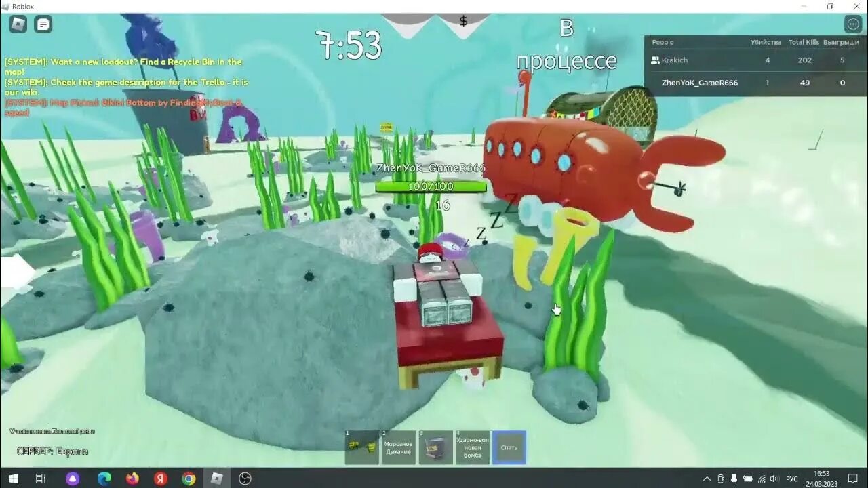Click the Recycle Bin system chat message
This screenshot has width=868, height=488.
coord(123,66)
